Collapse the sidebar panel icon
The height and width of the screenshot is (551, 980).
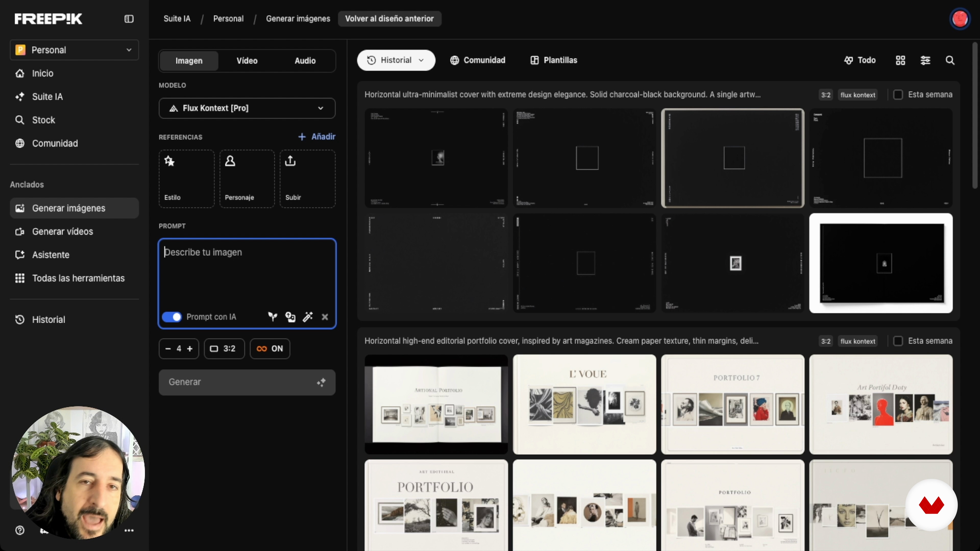pos(129,19)
